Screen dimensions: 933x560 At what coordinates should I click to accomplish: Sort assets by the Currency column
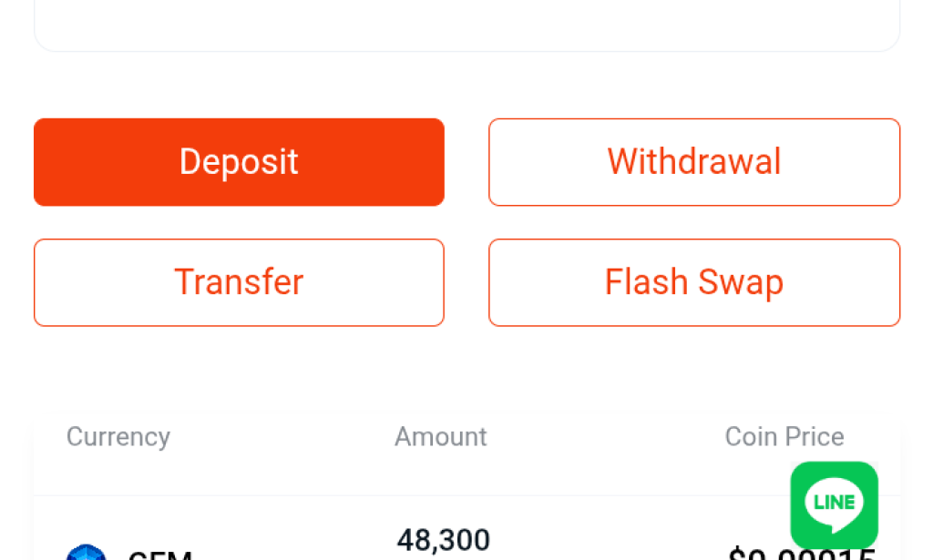(118, 436)
